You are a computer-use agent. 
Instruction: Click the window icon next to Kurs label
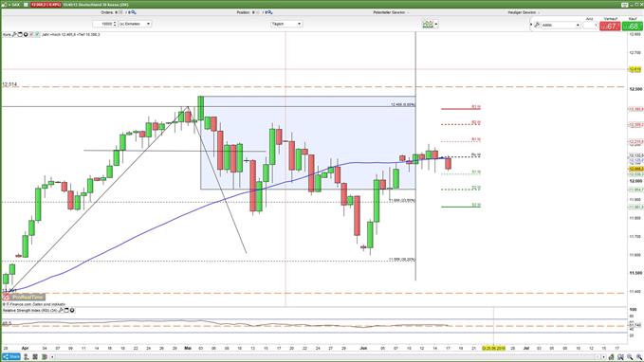tap(20, 34)
